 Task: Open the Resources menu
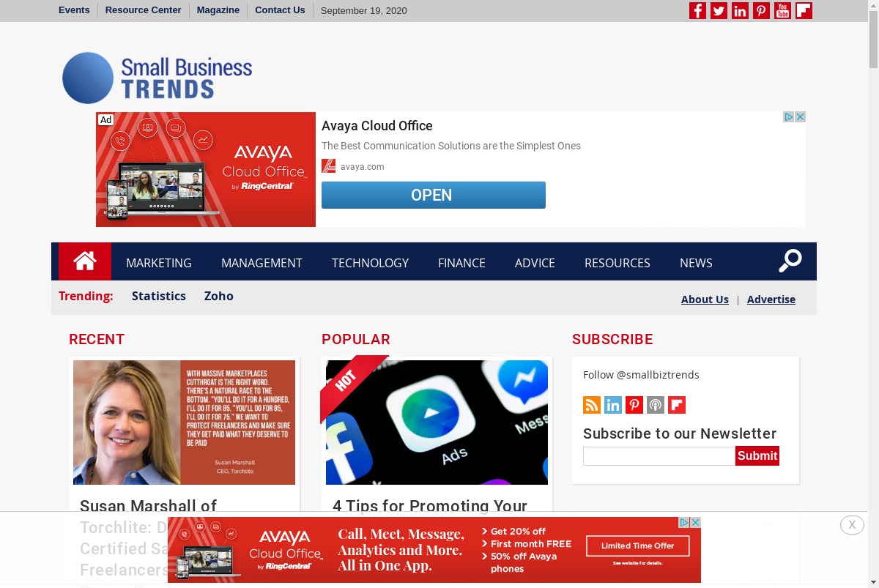tap(617, 263)
